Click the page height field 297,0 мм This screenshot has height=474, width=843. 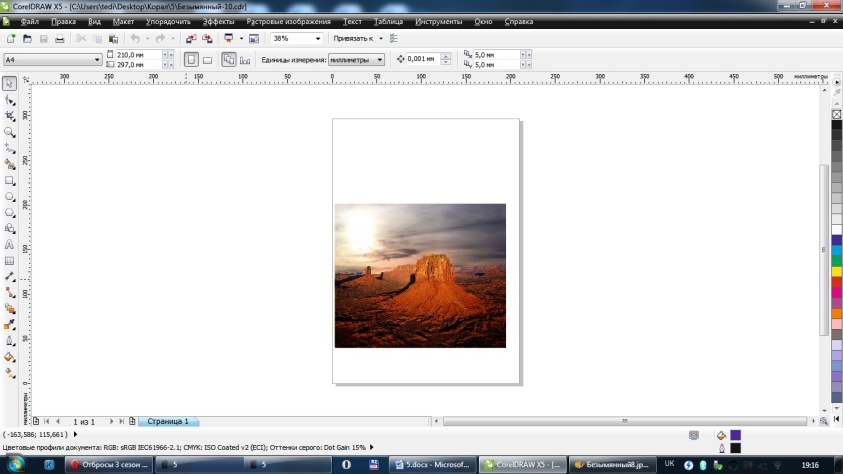coord(139,64)
